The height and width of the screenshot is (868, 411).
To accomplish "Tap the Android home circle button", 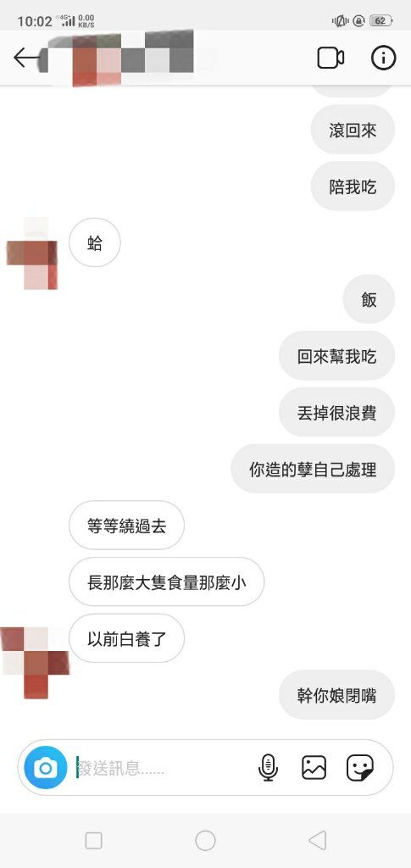I will pos(205,841).
